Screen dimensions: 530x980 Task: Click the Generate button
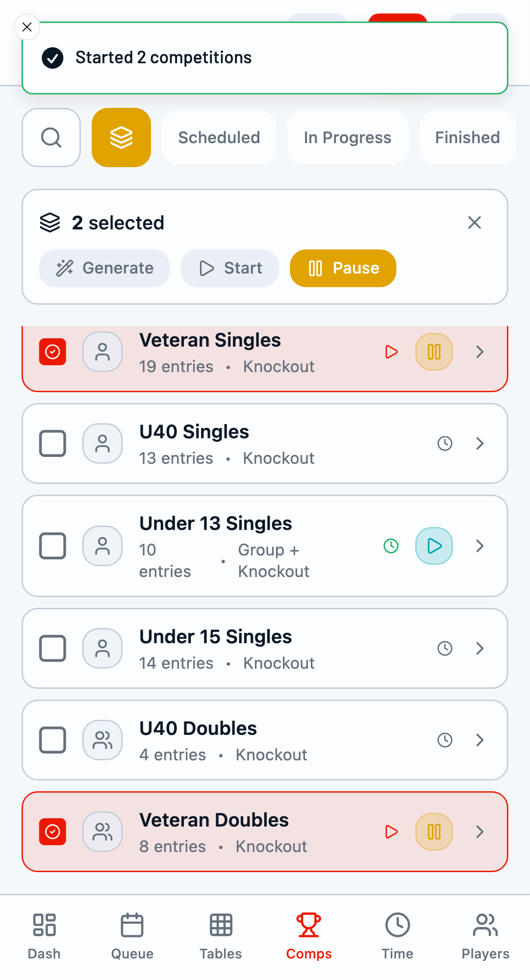104,268
